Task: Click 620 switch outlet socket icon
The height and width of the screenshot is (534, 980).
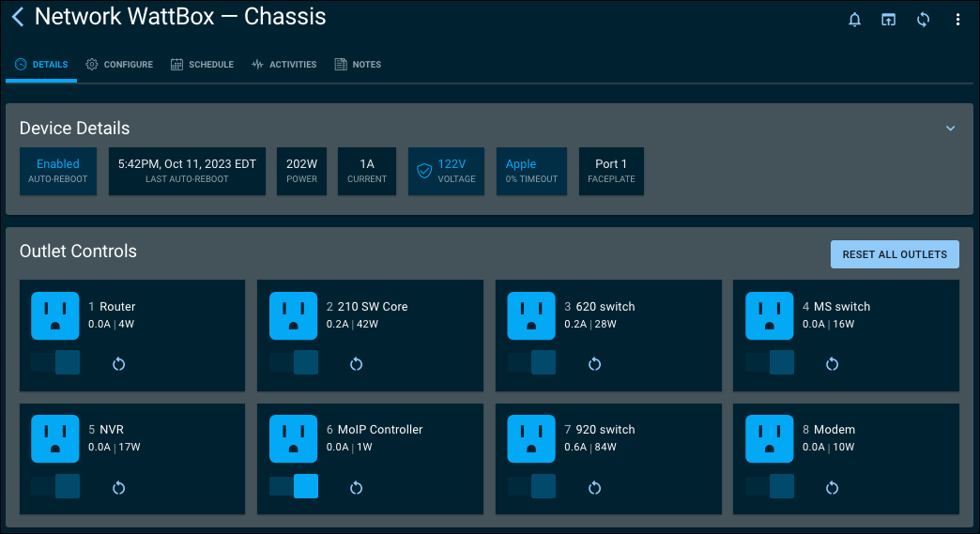Action: tap(531, 315)
